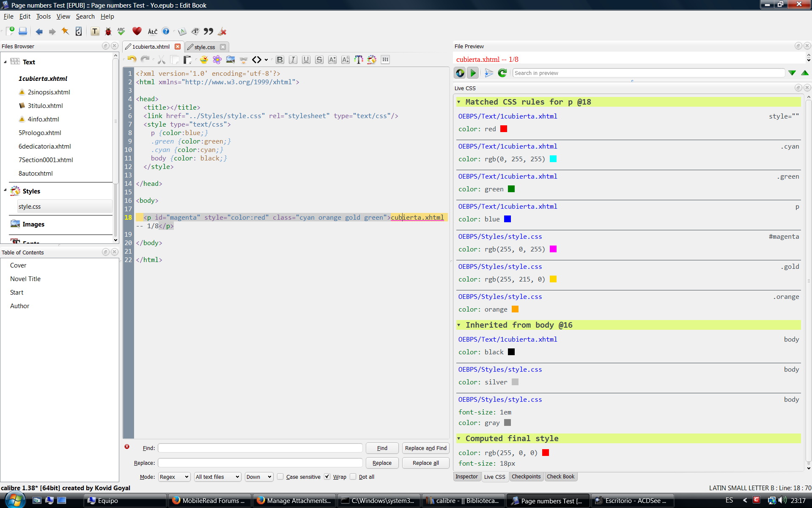Click the spell check ABC icon
Screen dimensions: 812x508
[121, 31]
